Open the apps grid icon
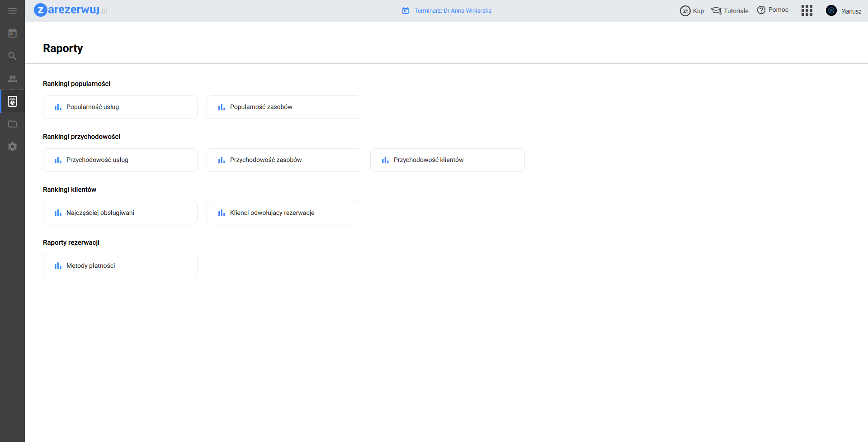Viewport: 868px width, 442px height. (x=807, y=11)
